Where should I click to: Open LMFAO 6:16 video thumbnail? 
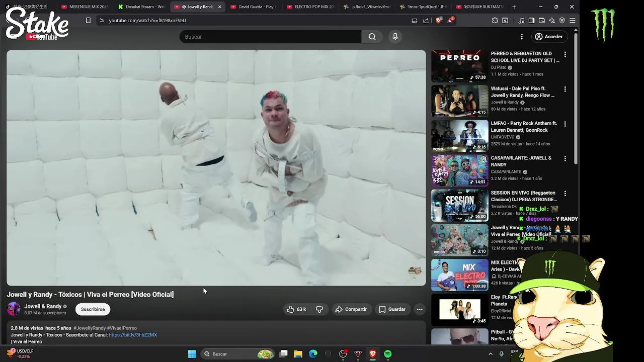click(459, 135)
